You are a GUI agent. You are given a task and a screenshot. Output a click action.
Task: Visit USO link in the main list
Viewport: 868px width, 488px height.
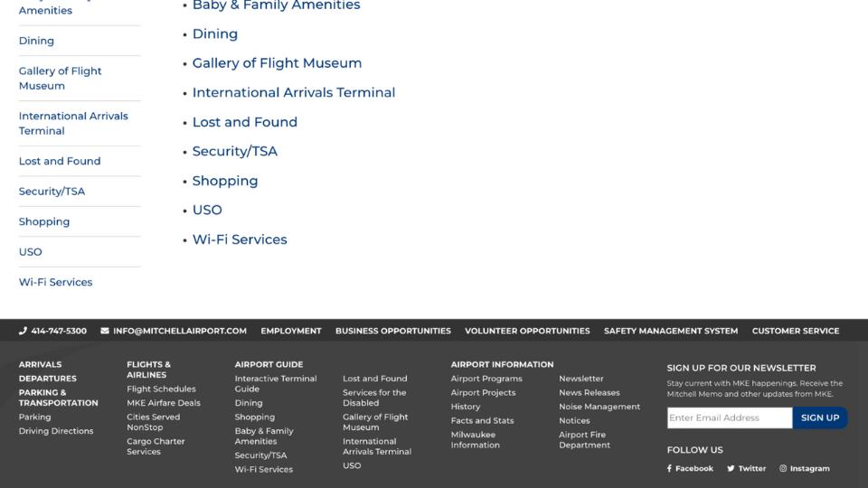coord(207,210)
